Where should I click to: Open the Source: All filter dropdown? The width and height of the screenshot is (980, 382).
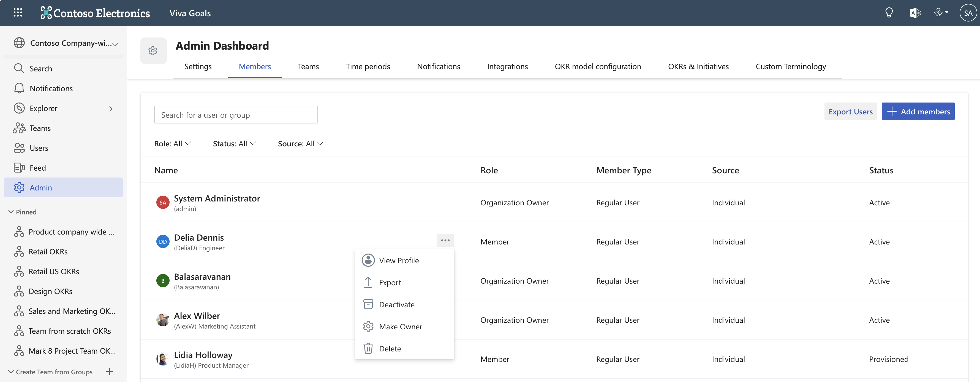(300, 144)
